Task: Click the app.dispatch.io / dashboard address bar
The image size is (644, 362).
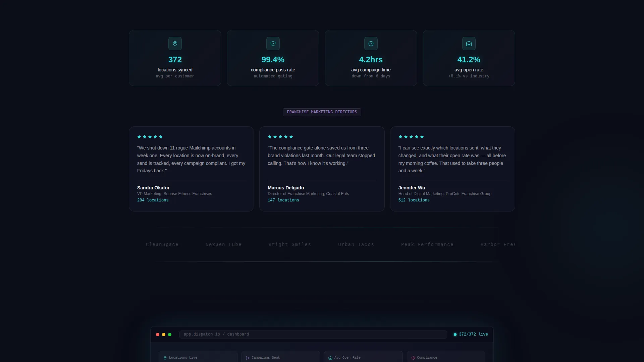Action: click(313, 335)
